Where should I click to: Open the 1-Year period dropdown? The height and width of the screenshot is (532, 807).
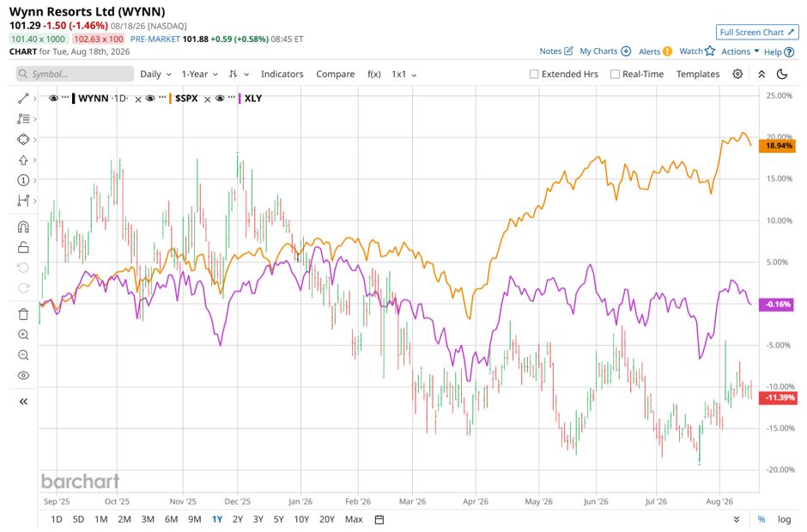tap(200, 74)
